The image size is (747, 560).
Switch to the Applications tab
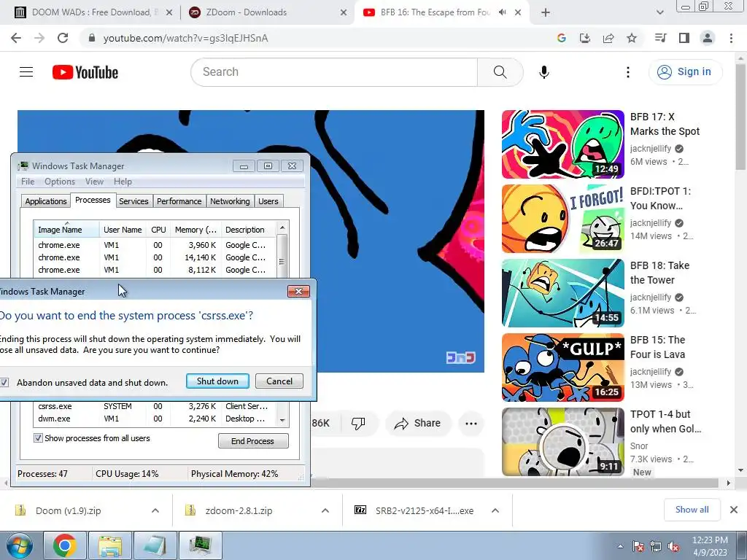click(x=46, y=201)
